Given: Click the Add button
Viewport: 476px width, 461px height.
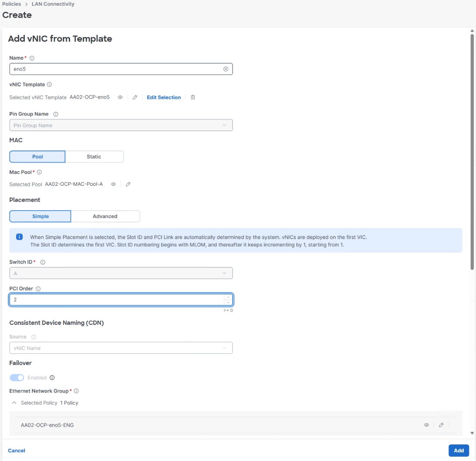Looking at the screenshot, I should point(459,451).
